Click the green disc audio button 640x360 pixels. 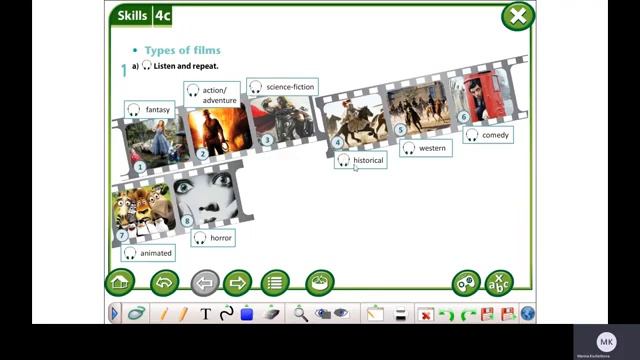coord(320,282)
